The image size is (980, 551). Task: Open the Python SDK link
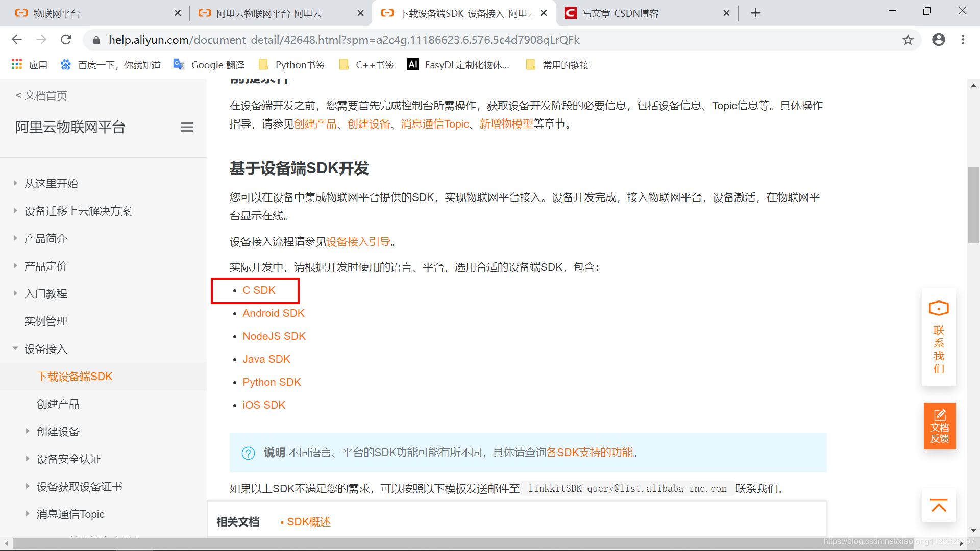click(x=272, y=382)
